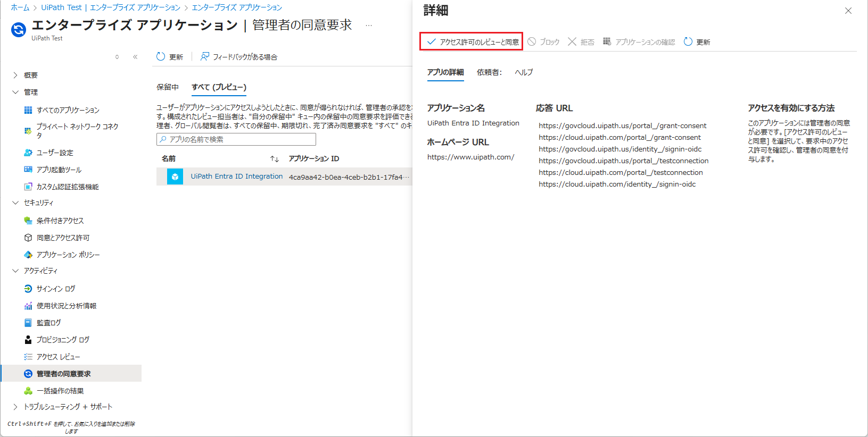Viewport: 868px width, 437px height.
Task: Click the アプリケーション ポリシー icon
Action: [28, 255]
